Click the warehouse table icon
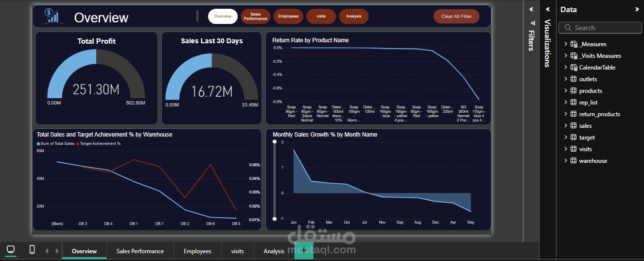 [x=574, y=161]
